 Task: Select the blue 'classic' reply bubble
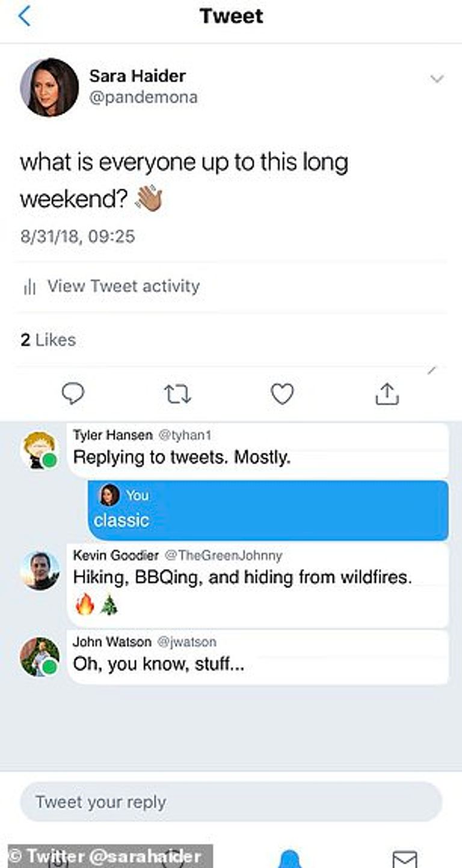pos(268,510)
